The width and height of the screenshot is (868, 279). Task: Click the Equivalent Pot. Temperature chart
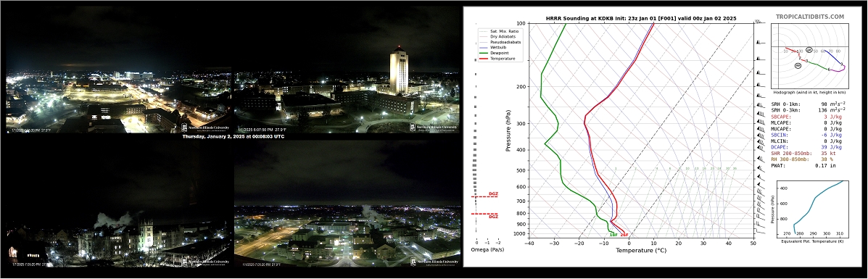point(810,209)
